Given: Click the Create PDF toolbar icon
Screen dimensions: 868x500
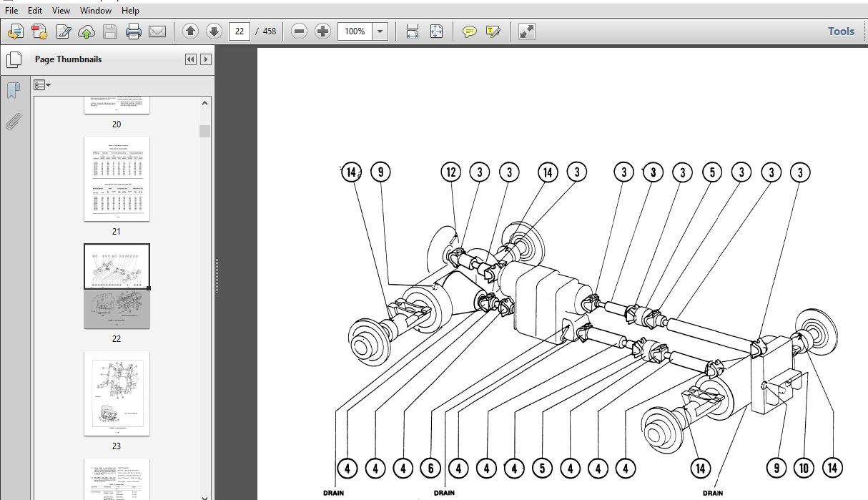Looking at the screenshot, I should pyautogui.click(x=39, y=31).
